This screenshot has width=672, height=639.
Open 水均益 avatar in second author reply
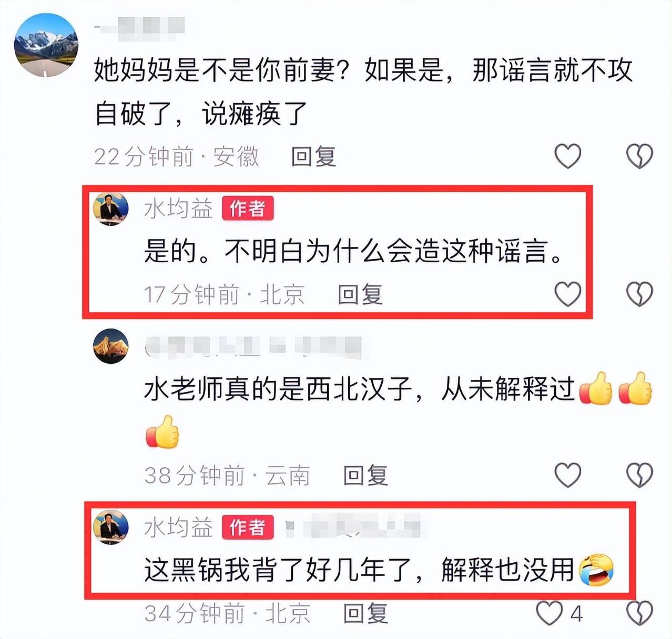pyautogui.click(x=110, y=527)
